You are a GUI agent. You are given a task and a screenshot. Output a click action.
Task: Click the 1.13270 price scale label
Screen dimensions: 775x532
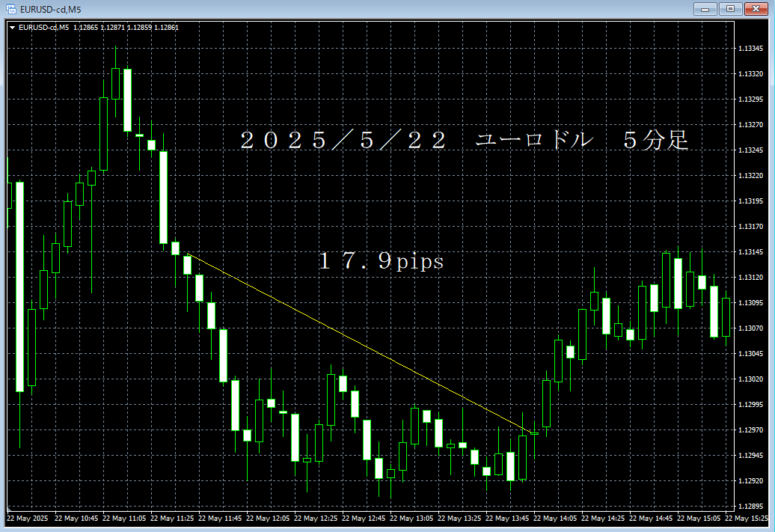coord(750,125)
